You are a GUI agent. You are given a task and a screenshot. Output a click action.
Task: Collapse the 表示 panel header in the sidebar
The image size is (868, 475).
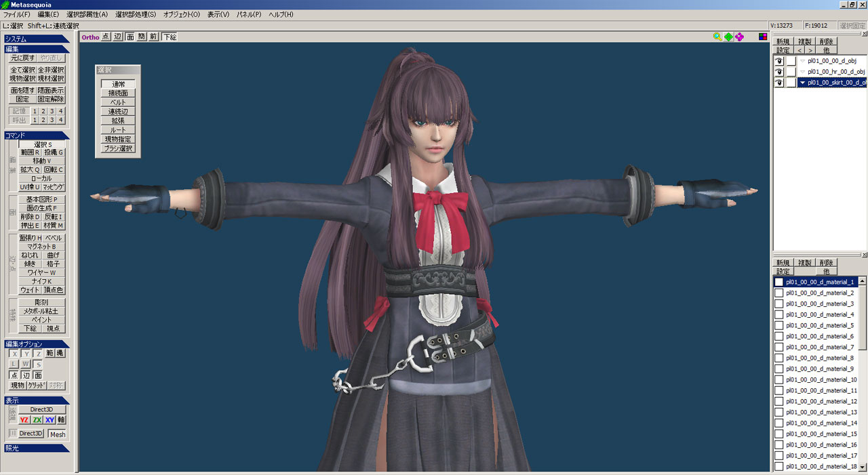pyautogui.click(x=37, y=400)
